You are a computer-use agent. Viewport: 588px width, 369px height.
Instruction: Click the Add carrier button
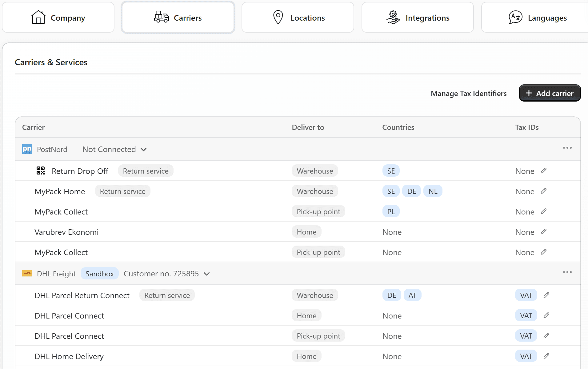[x=550, y=93]
